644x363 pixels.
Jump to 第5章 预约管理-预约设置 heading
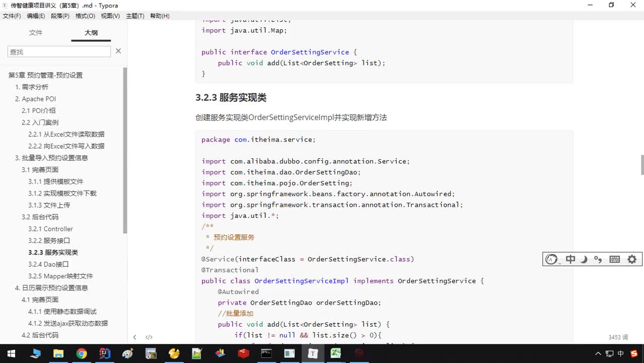tap(45, 75)
